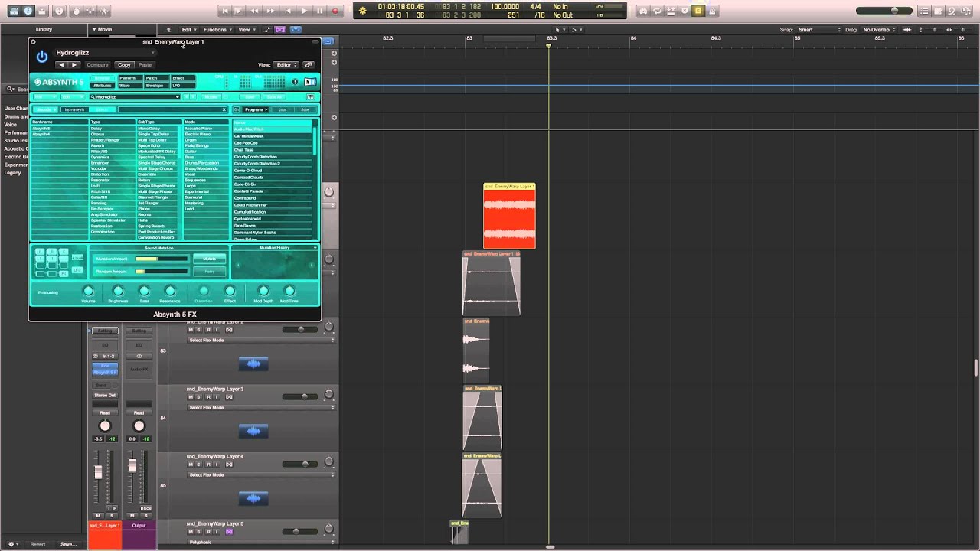The width and height of the screenshot is (980, 551).
Task: Open the Loop Browser icon
Action: coord(952,11)
